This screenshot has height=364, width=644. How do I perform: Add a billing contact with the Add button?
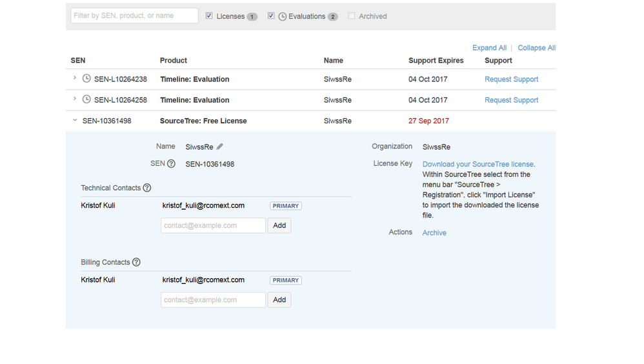[x=279, y=300]
